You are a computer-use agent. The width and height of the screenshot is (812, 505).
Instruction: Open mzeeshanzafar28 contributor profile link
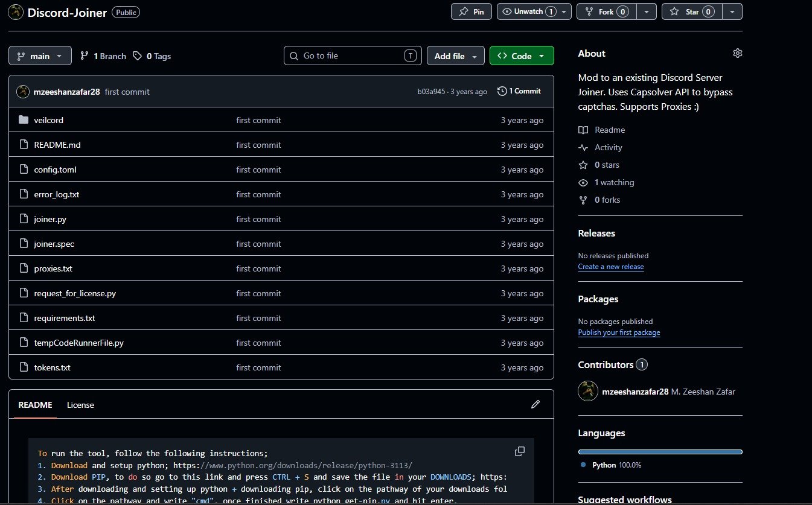635,392
